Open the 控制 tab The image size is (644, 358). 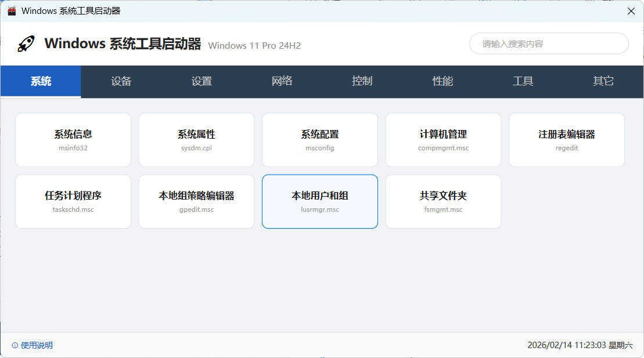click(362, 81)
